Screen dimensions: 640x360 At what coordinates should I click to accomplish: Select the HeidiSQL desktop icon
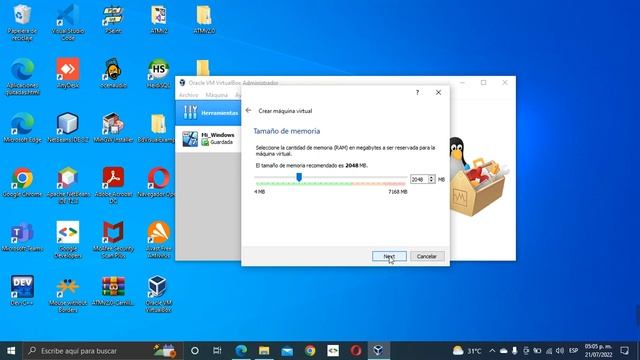(158, 73)
